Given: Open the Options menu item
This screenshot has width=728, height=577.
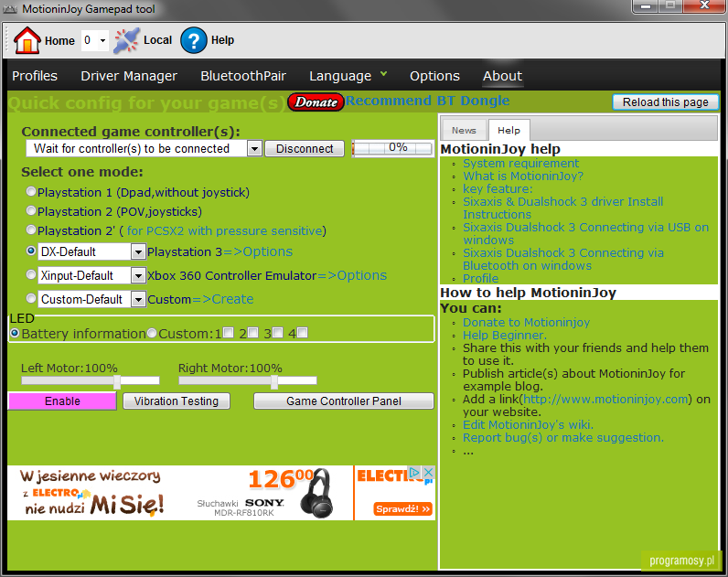Looking at the screenshot, I should click(x=434, y=76).
